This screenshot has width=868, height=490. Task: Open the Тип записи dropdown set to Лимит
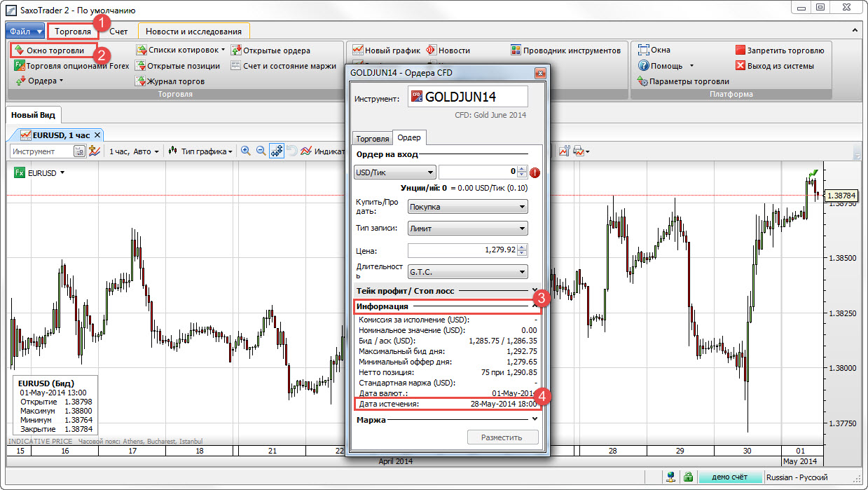(467, 229)
